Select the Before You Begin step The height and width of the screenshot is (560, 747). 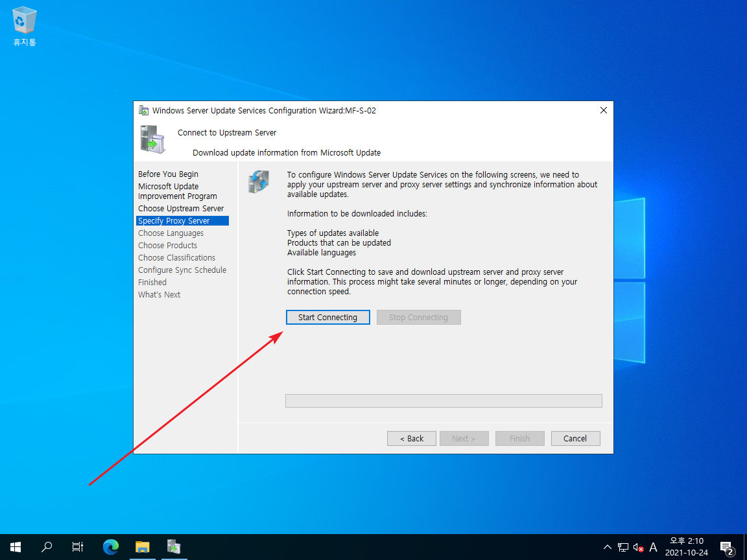pos(168,174)
